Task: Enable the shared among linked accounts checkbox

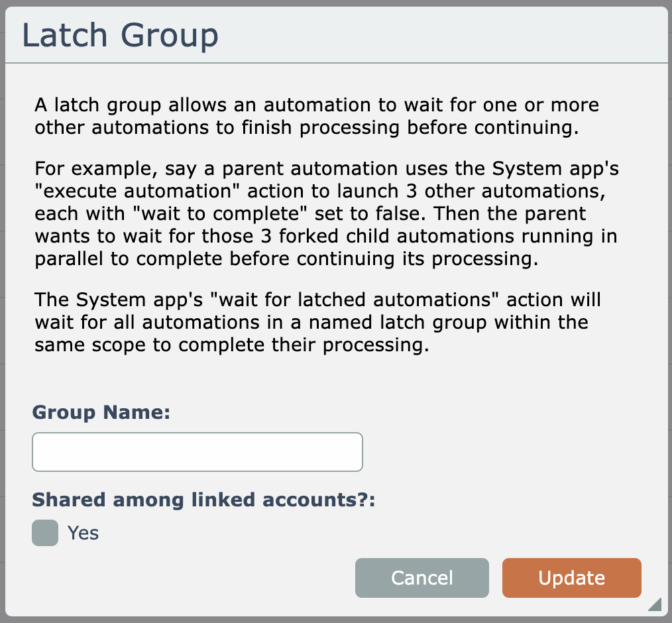Action: click(x=45, y=533)
